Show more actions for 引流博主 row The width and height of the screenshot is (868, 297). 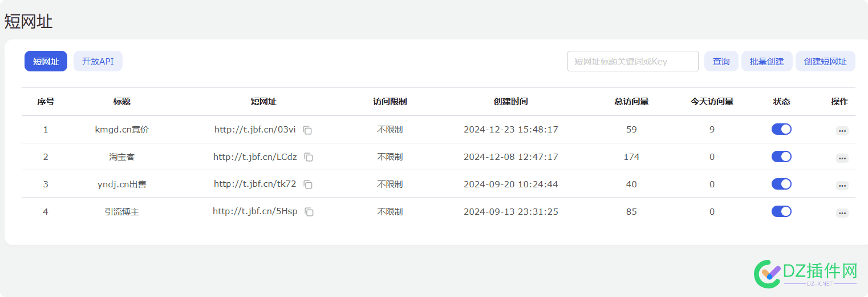click(x=842, y=213)
